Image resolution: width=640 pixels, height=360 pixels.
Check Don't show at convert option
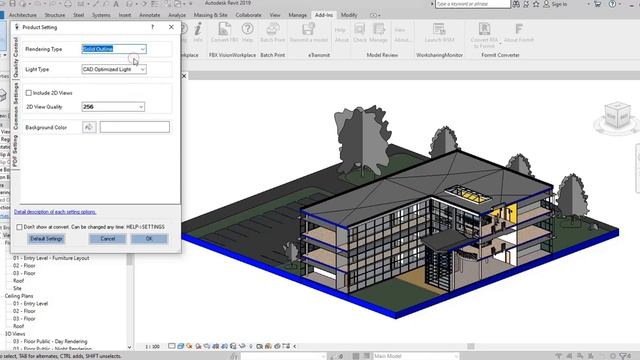[x=19, y=227]
